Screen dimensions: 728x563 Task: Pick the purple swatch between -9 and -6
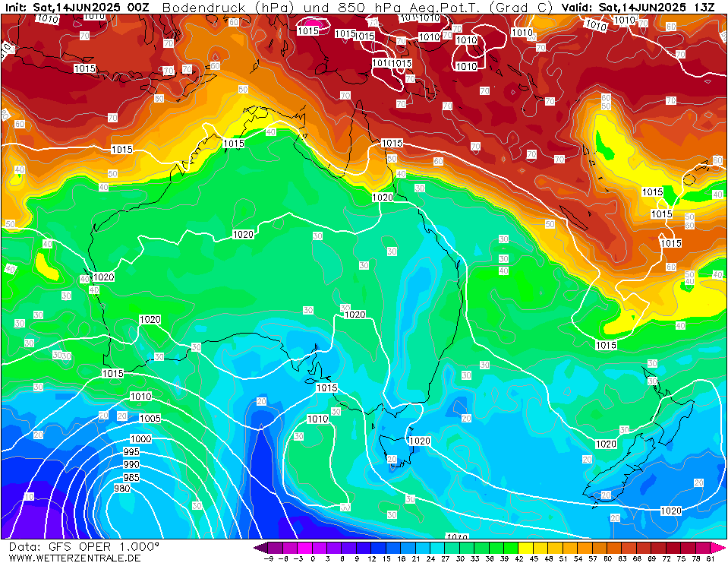[276, 548]
